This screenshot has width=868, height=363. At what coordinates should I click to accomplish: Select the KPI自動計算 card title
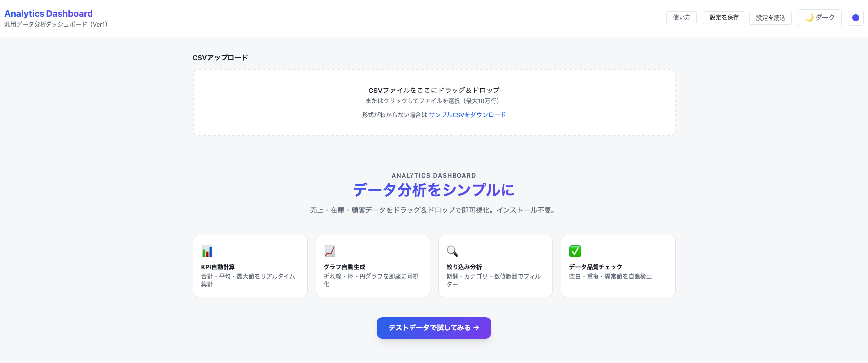pos(218,267)
